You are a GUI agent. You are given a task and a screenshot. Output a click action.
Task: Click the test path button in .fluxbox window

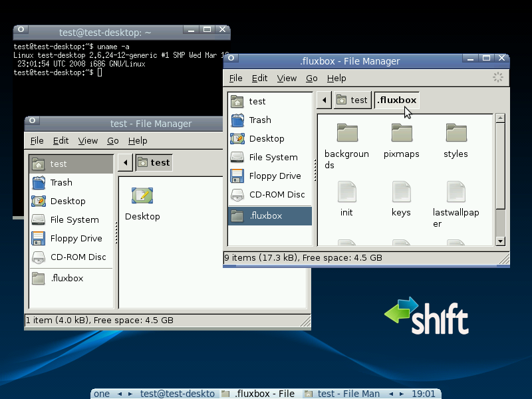[x=352, y=100]
